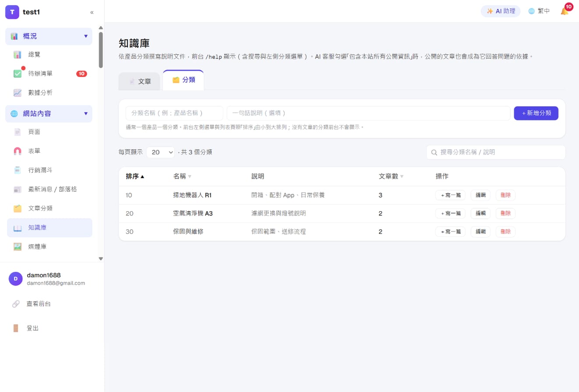
Task: Click the 行銷漏斗 funnel icon
Action: coord(18,170)
